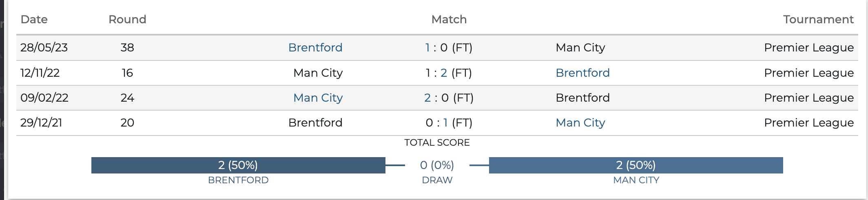Open Man City link in 09/02/22 match
The width and height of the screenshot is (868, 200).
(x=318, y=98)
